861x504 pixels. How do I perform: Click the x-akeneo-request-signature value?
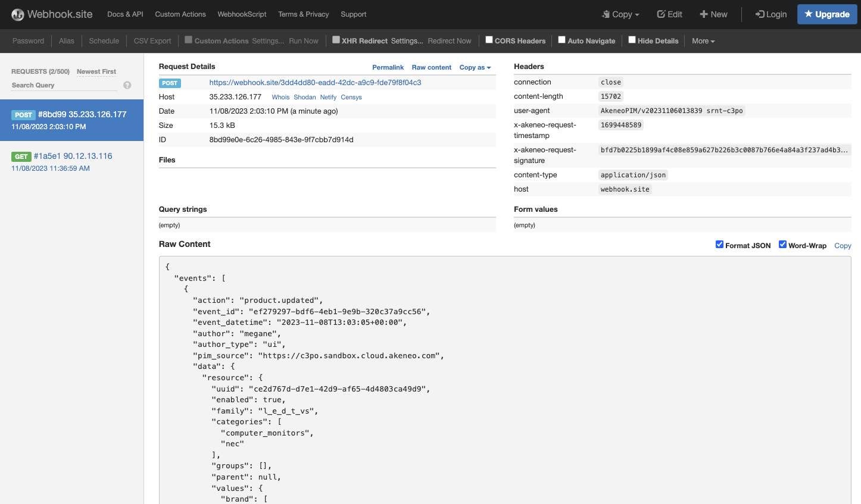tap(724, 150)
